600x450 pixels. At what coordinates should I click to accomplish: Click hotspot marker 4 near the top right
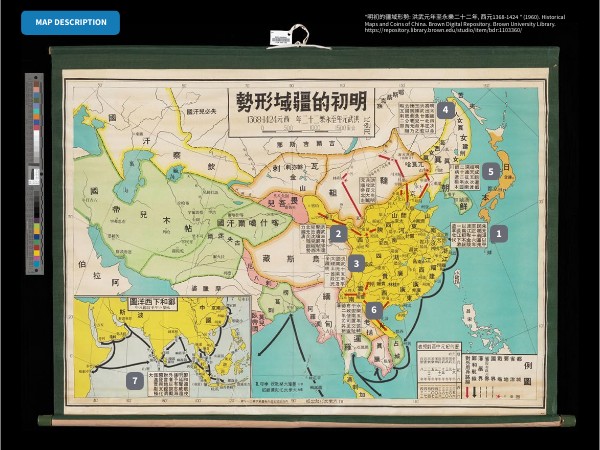[445, 110]
